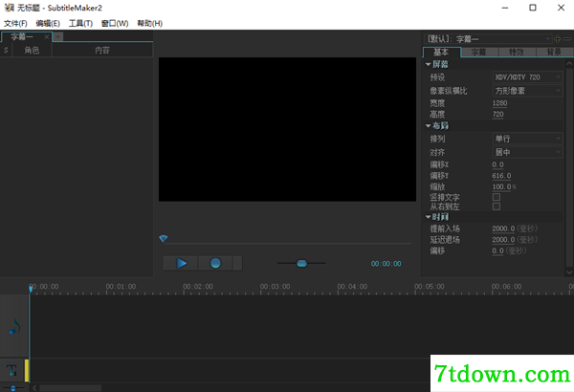Close the 字幕一 tab
574x392 pixels.
(x=47, y=37)
